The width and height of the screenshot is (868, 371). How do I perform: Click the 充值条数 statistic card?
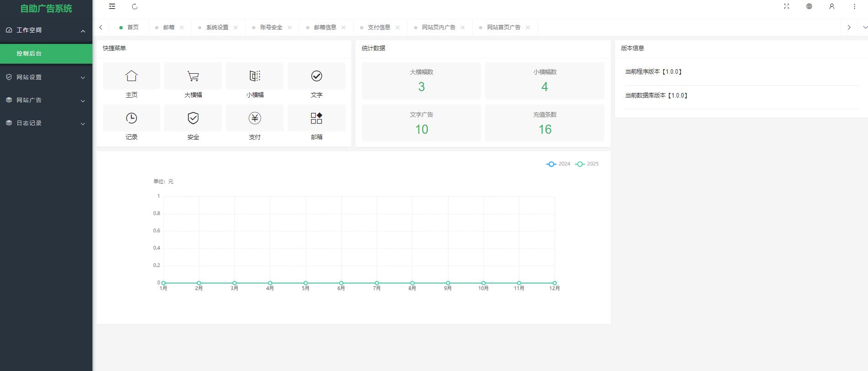pyautogui.click(x=545, y=123)
